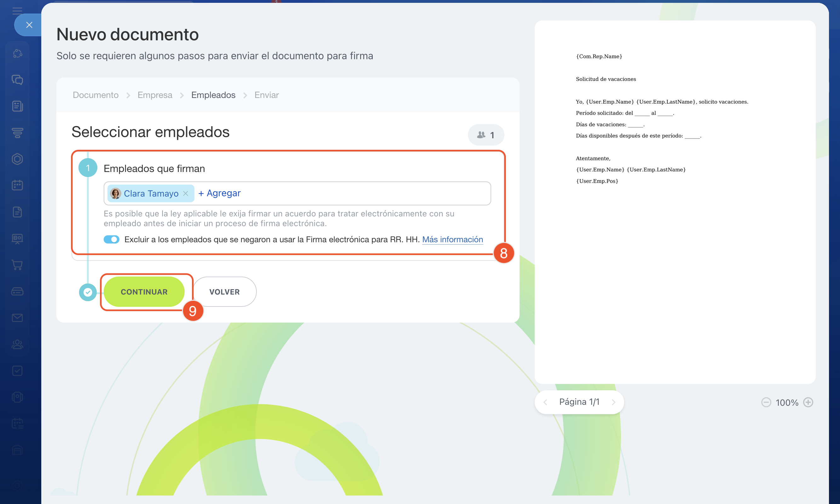Screen dimensions: 840x504
Task: Zoom in document preview with plus icon
Action: [x=808, y=403]
